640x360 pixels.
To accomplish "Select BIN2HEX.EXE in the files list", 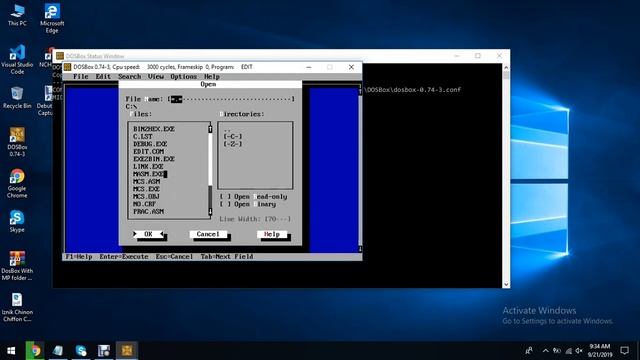I will coord(153,129).
